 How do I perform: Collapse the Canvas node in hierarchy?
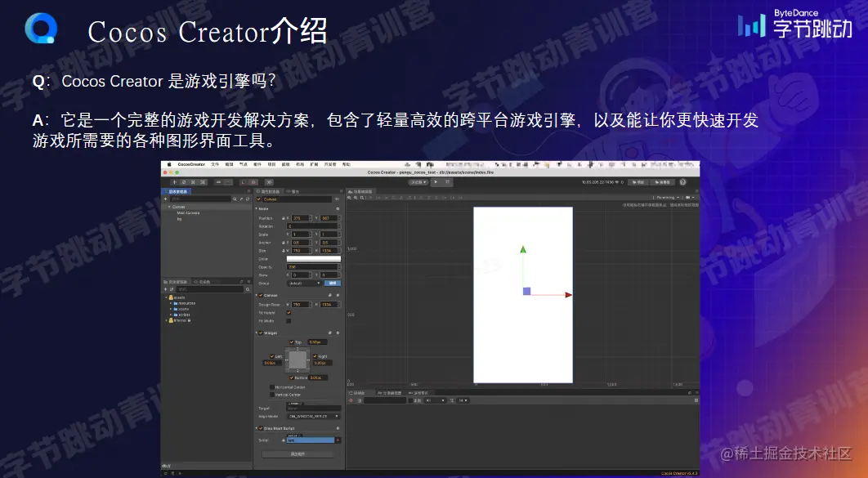tap(169, 207)
